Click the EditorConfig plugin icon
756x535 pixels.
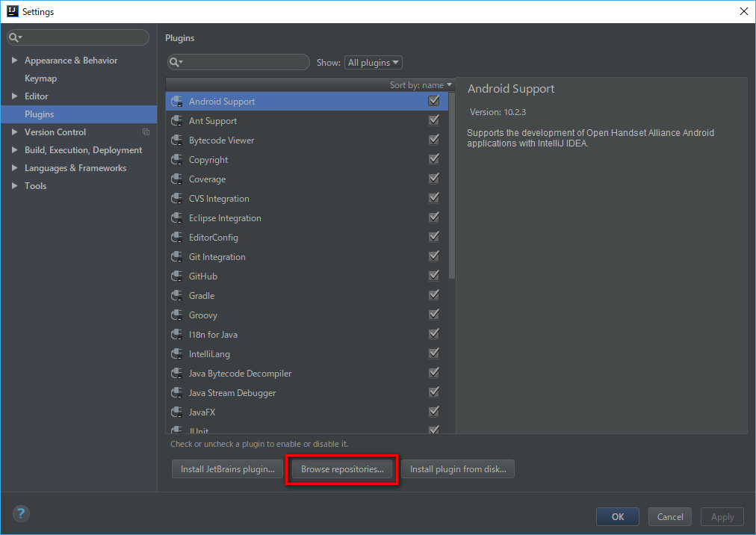tap(177, 238)
